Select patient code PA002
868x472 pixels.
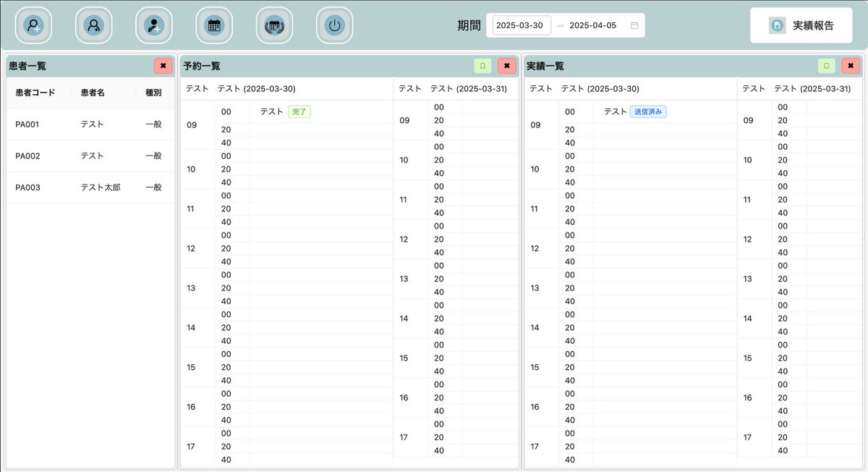point(27,156)
